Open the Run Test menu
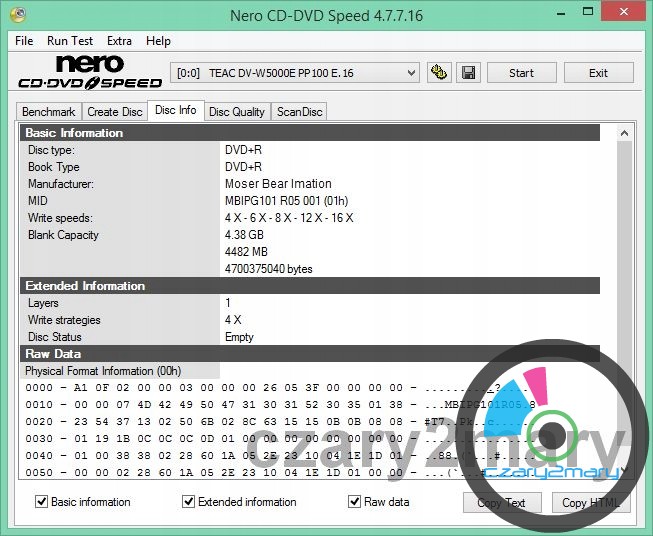Screen dimensions: 653x536 70,41
